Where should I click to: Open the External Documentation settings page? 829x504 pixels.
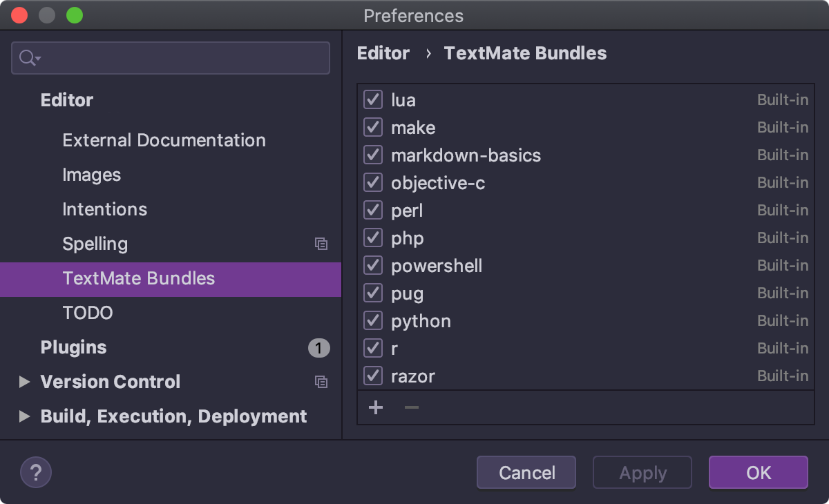[x=164, y=140]
